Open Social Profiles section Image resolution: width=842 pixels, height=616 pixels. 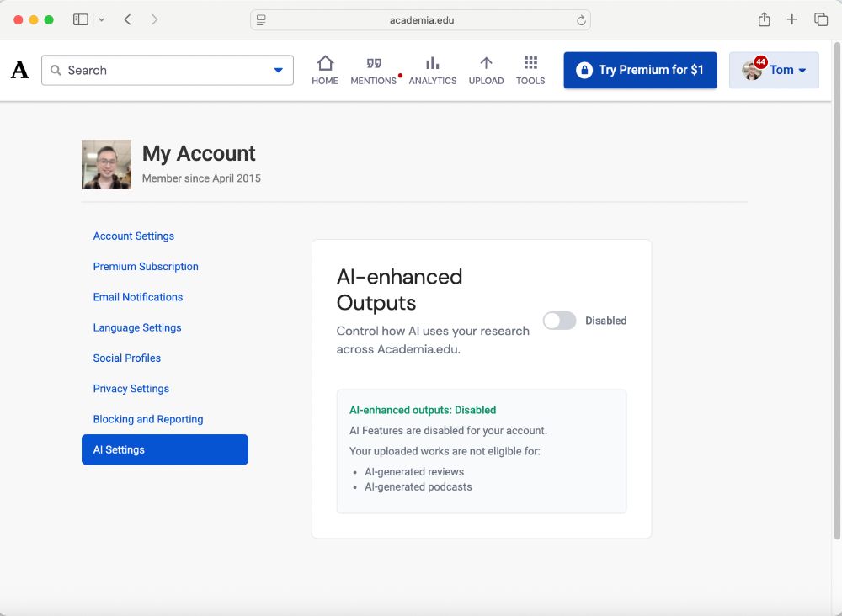coord(127,358)
